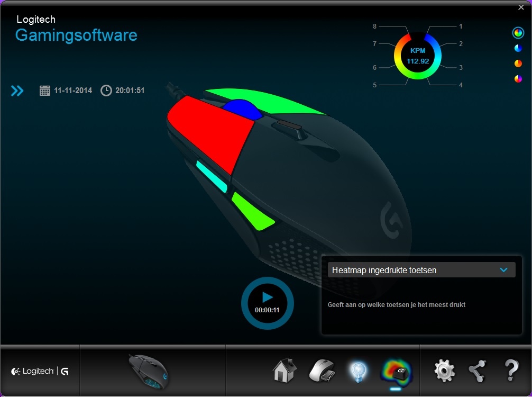Screen dimensions: 532x397
Task: Click the calendar date icon
Action: point(45,91)
